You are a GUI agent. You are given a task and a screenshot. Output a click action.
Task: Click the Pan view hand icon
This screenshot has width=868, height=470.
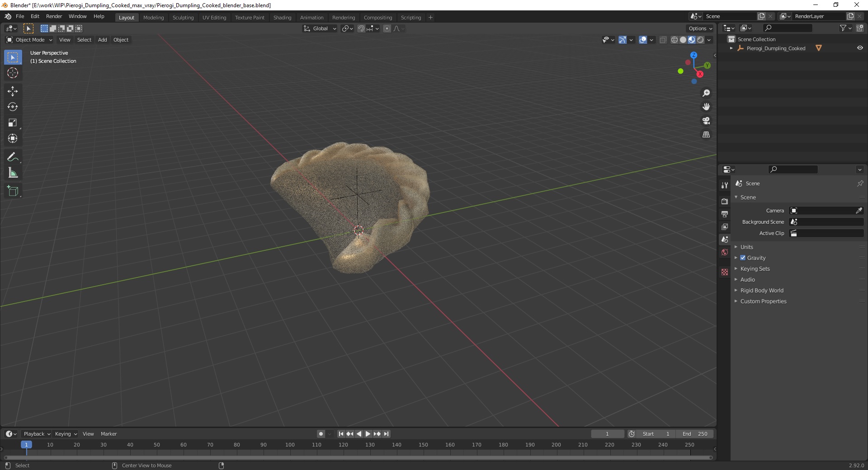(706, 107)
